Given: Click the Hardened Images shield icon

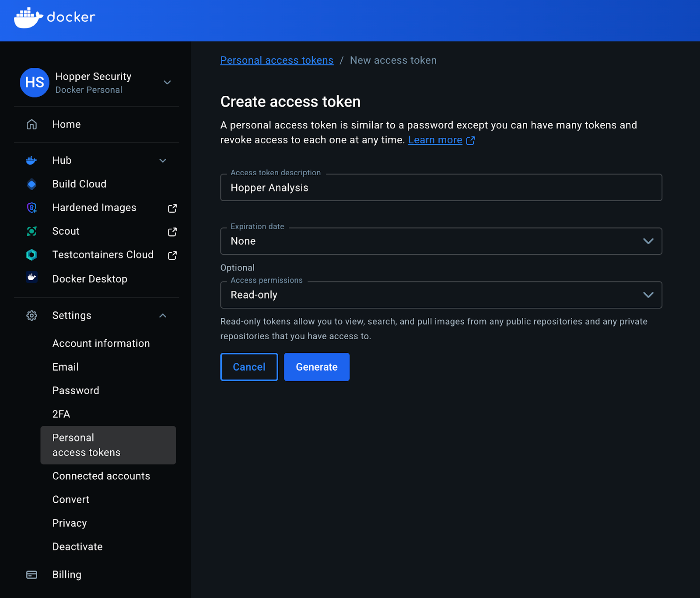Looking at the screenshot, I should (x=31, y=208).
